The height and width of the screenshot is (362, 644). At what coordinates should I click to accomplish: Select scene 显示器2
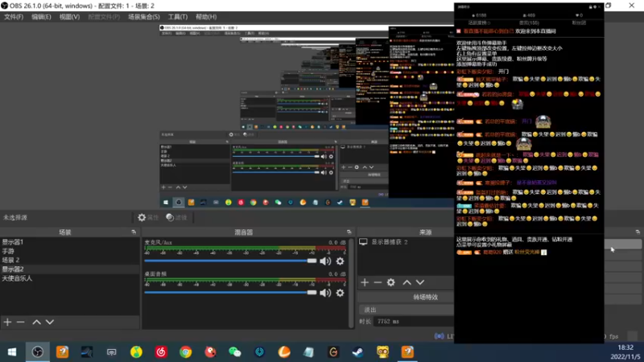click(x=70, y=269)
